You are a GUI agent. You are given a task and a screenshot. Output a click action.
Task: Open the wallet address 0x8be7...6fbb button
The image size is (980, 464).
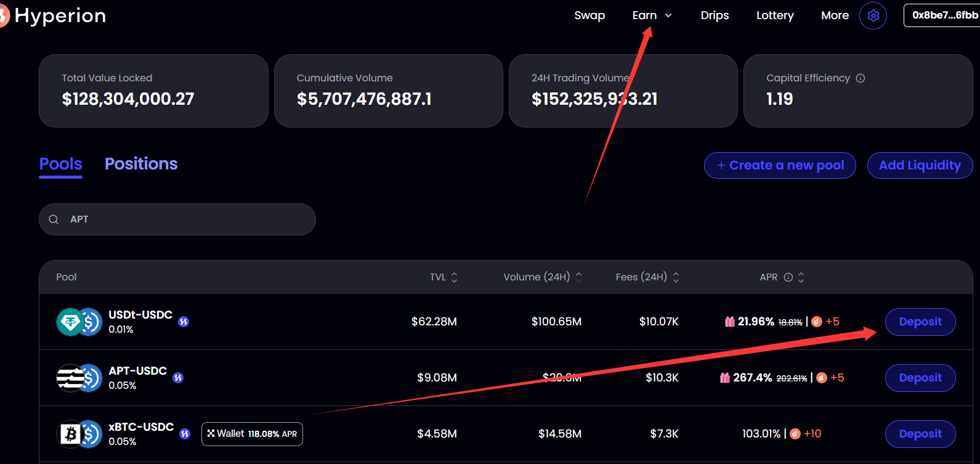pos(942,15)
